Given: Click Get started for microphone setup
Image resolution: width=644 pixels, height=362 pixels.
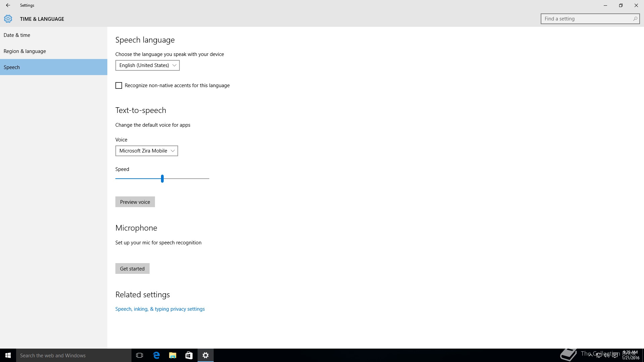Looking at the screenshot, I should 132,268.
